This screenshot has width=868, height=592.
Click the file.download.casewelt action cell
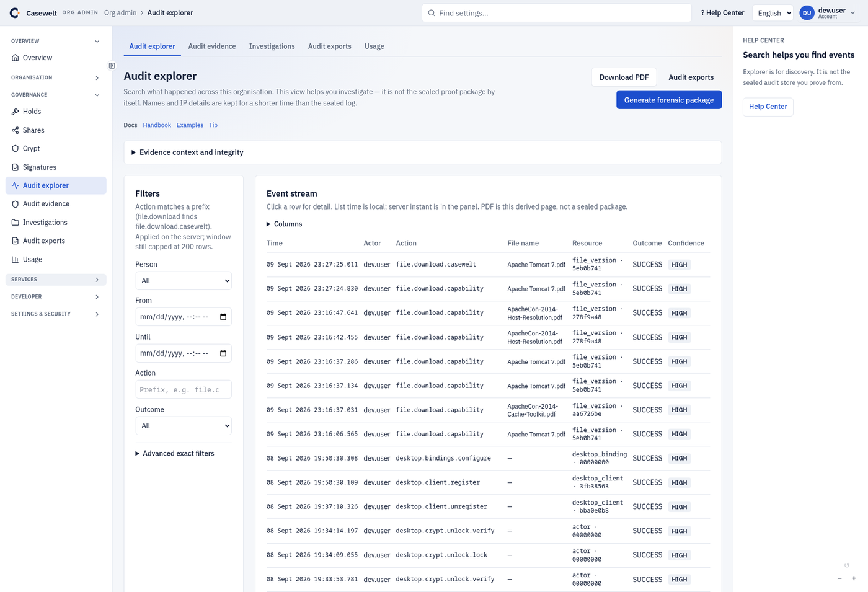pyautogui.click(x=436, y=264)
